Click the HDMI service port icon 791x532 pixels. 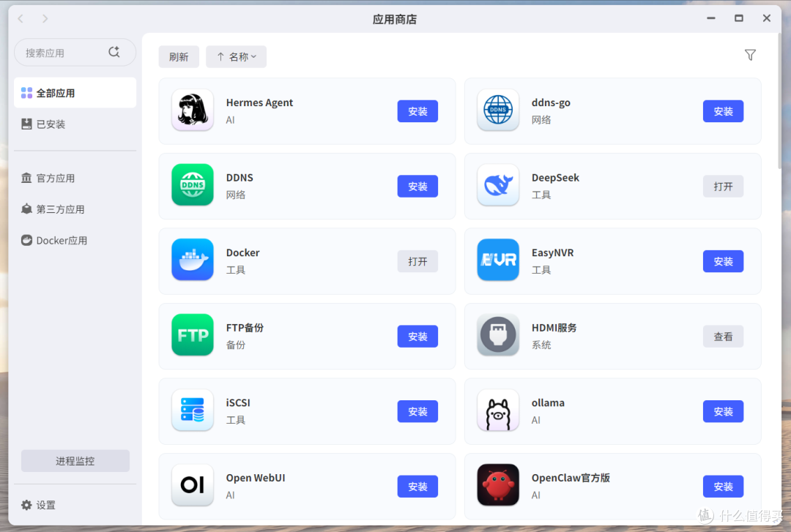(x=498, y=335)
